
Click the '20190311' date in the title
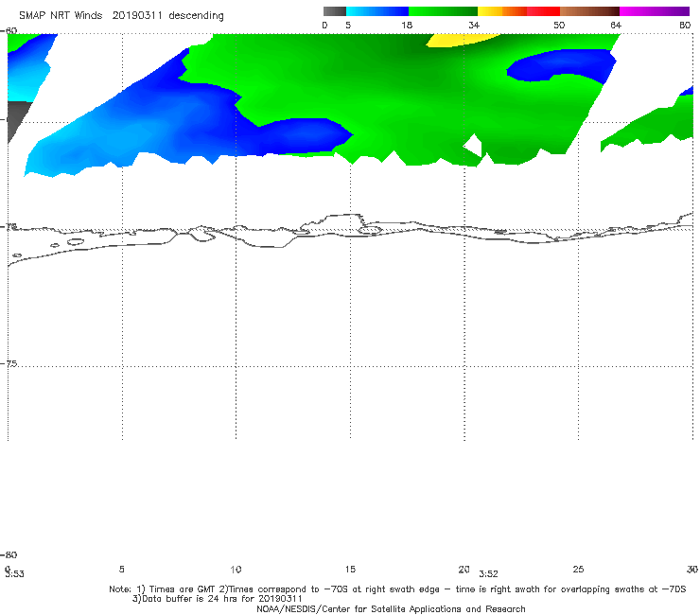136,15
